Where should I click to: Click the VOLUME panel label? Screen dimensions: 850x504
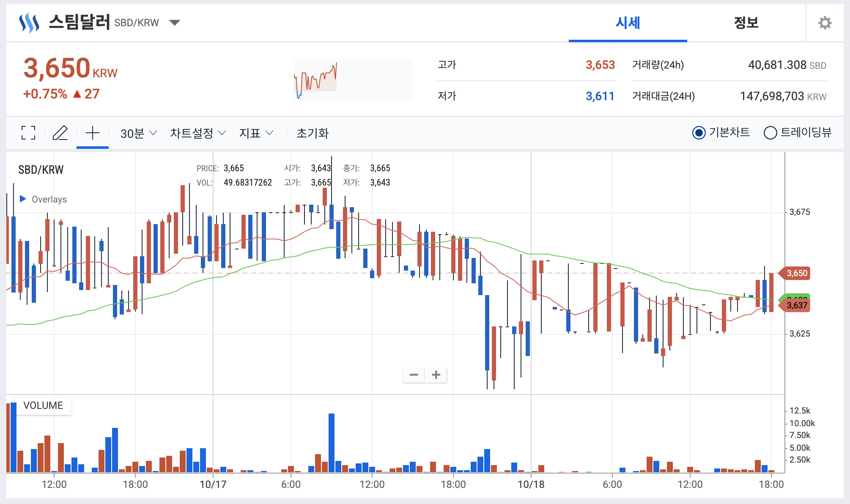43,405
